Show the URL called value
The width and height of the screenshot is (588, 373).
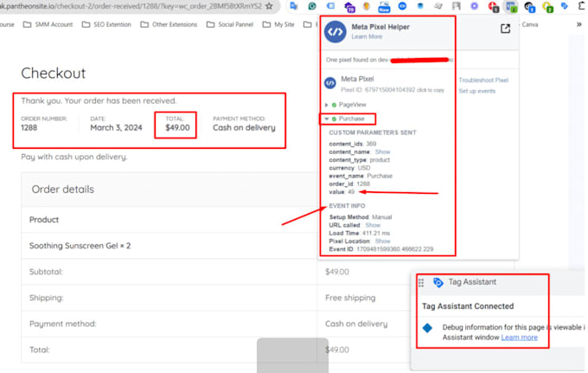373,225
